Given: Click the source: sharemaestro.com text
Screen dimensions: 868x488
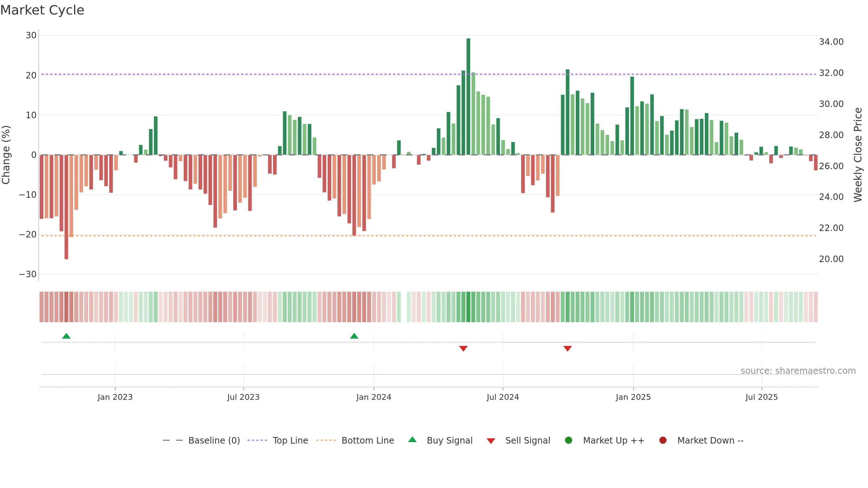Looking at the screenshot, I should click(798, 371).
